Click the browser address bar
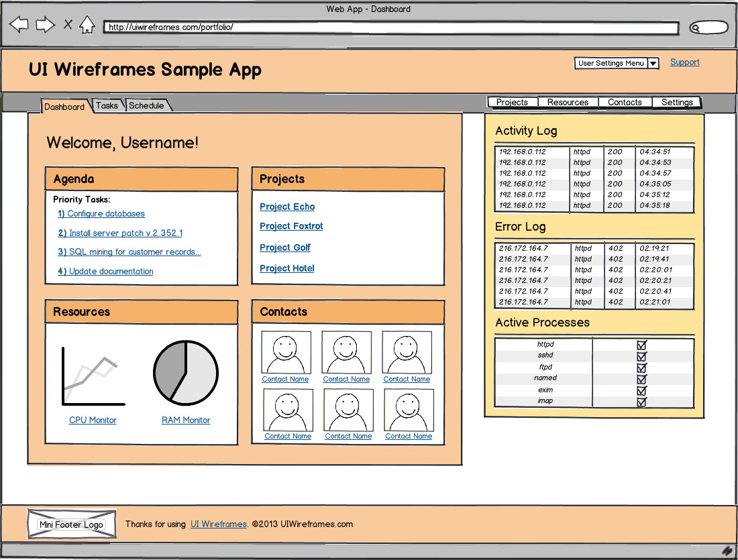738x560 pixels. coord(389,28)
